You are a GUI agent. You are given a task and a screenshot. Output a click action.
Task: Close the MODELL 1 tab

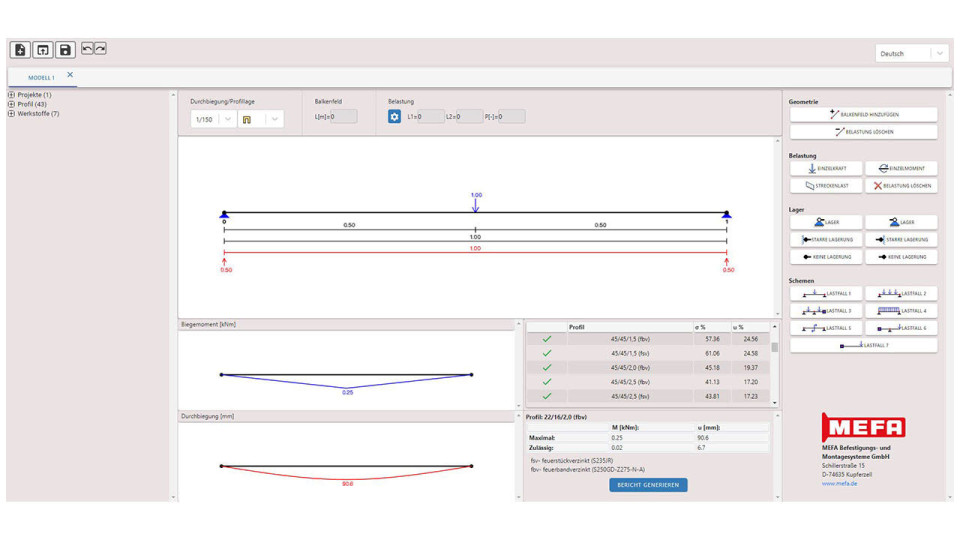(x=70, y=75)
